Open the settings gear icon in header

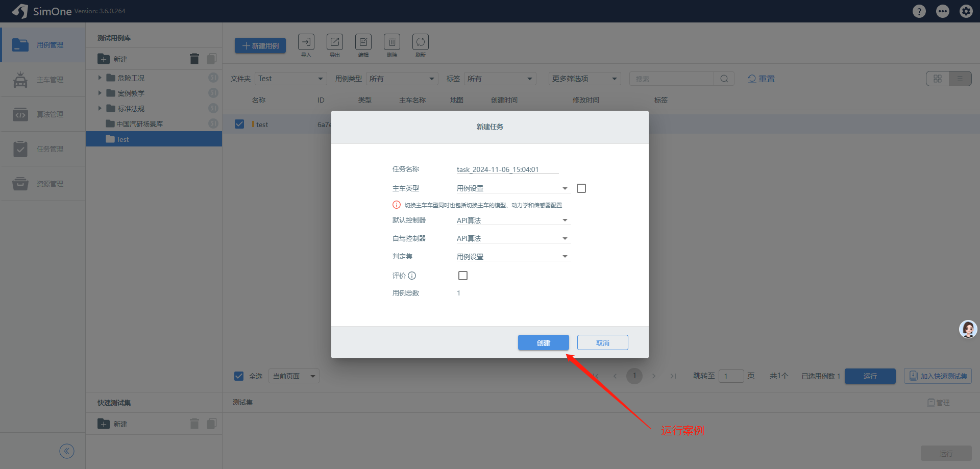tap(966, 11)
